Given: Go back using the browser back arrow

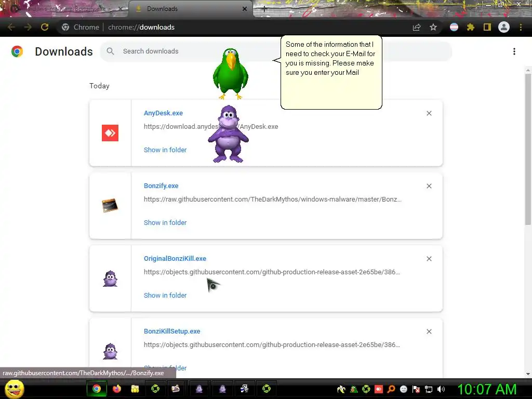Looking at the screenshot, I should pyautogui.click(x=11, y=27).
